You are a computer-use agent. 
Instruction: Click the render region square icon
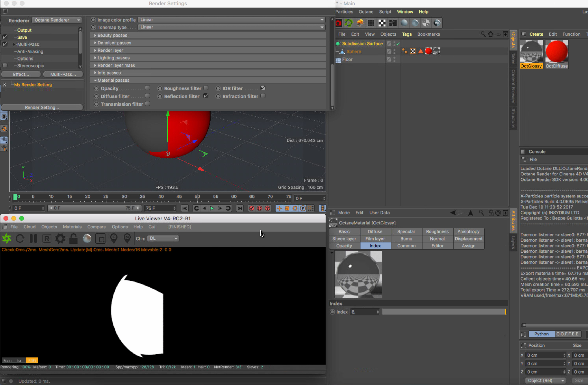101,238
